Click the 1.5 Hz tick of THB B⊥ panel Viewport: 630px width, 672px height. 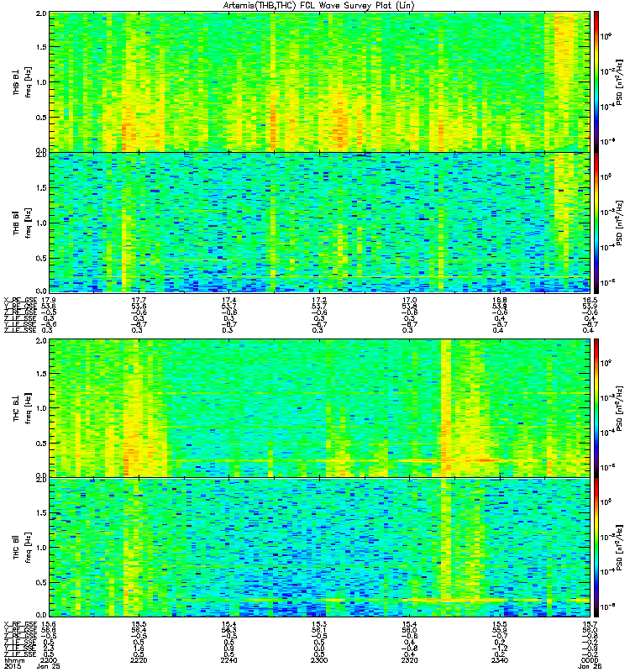pos(41,47)
